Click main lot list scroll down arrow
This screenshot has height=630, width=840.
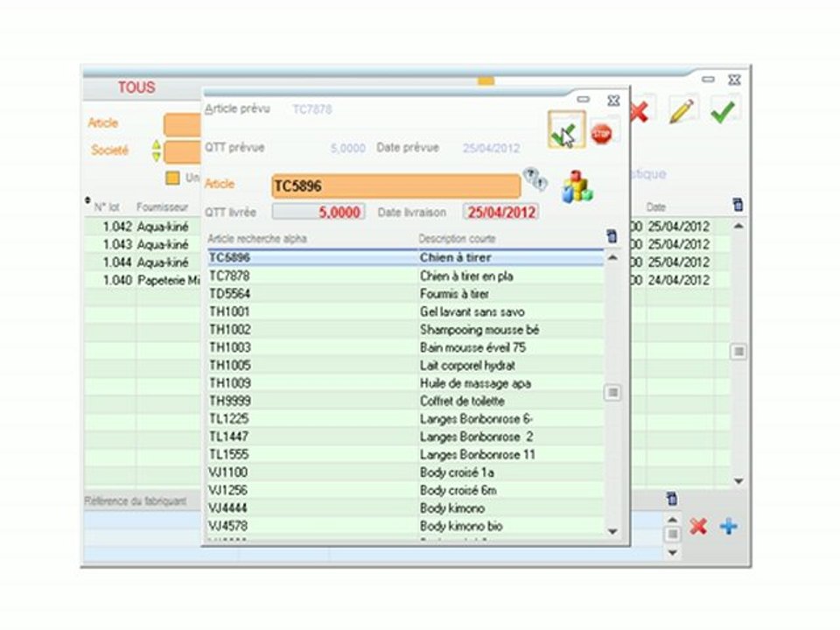(738, 481)
